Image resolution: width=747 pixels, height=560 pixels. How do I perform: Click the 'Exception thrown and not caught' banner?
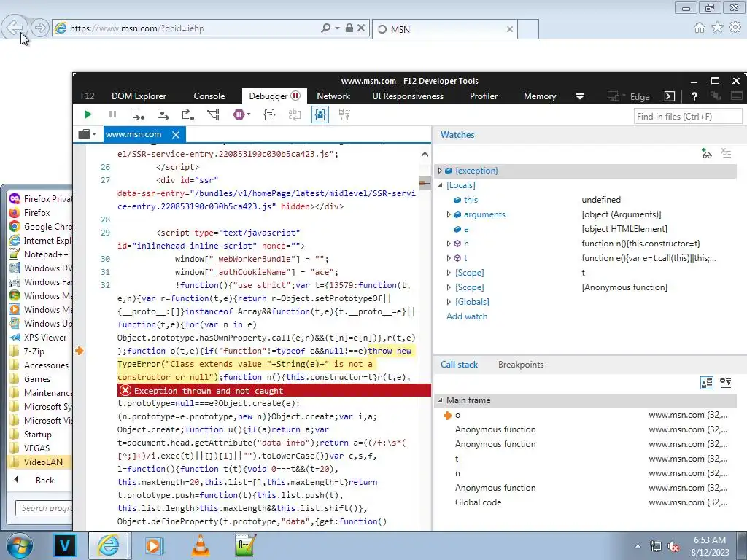[x=274, y=391]
